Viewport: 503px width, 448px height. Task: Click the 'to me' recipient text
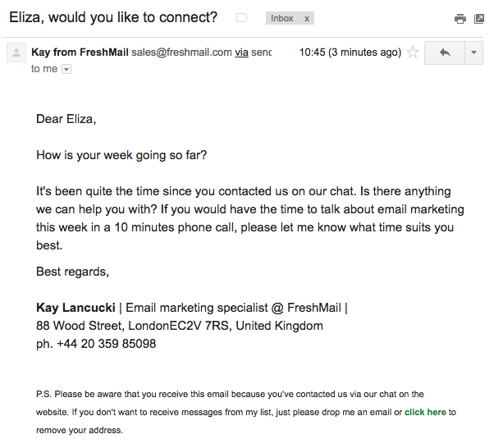tap(44, 69)
